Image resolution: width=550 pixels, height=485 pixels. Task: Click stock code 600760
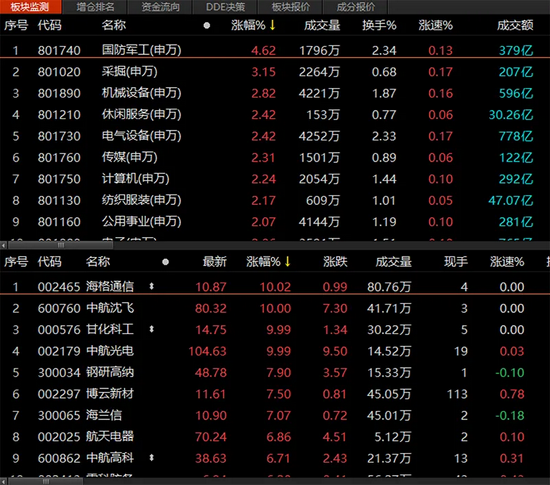(x=59, y=309)
